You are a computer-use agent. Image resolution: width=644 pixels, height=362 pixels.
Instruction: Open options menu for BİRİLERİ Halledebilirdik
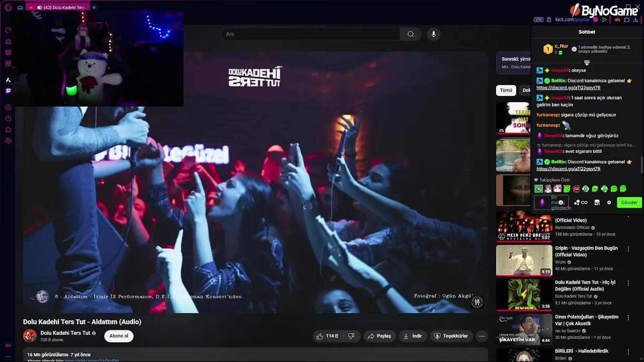tap(628, 352)
